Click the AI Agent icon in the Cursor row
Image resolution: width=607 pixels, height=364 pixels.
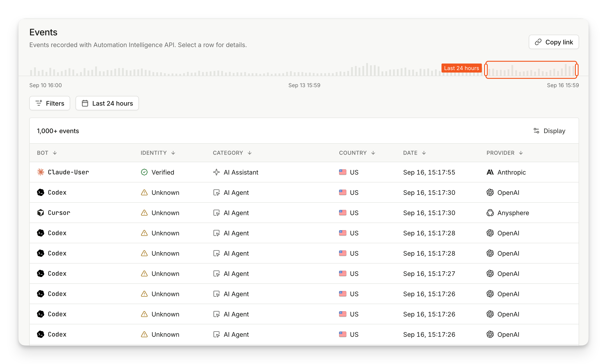point(216,213)
